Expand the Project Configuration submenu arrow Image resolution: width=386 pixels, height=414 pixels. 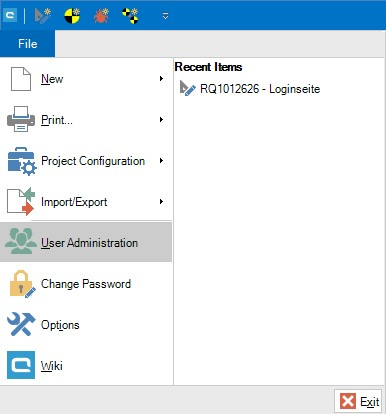coord(161,161)
